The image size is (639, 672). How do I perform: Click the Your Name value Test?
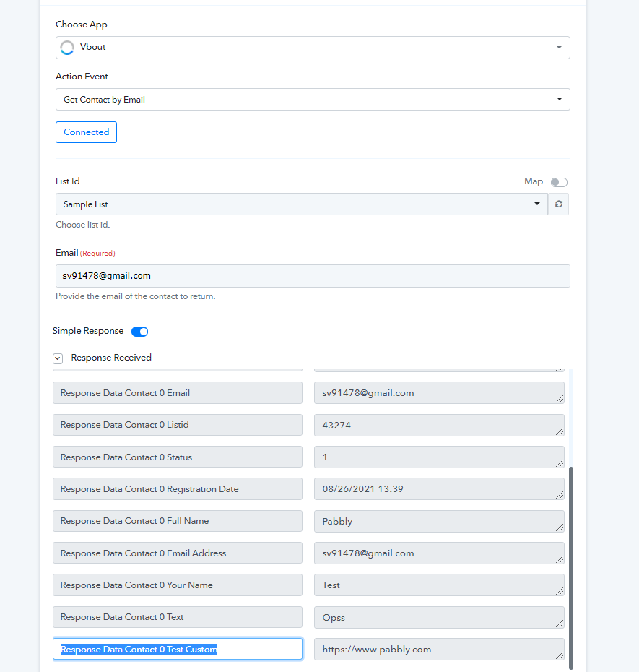(439, 585)
